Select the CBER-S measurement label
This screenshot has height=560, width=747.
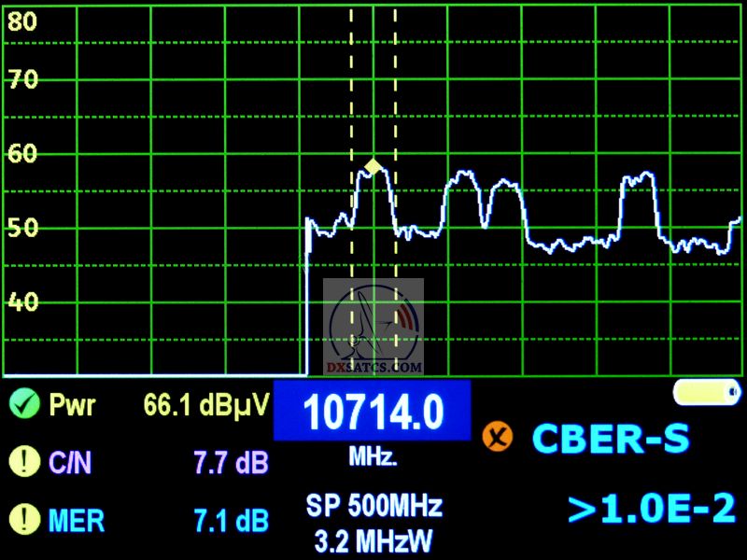611,437
